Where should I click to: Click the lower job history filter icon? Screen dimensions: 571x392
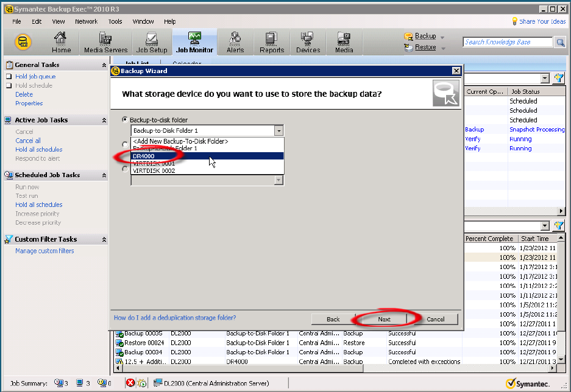559,226
